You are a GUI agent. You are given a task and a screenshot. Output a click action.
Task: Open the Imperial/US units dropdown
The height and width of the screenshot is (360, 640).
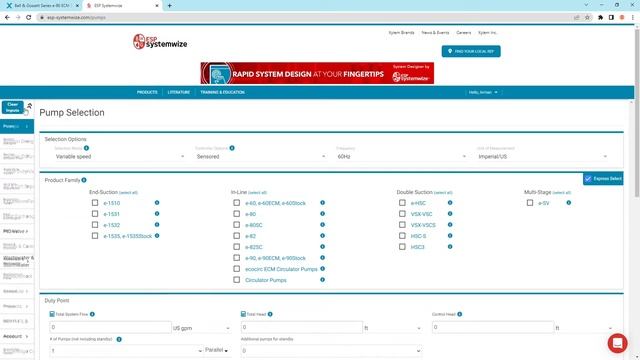pos(542,157)
